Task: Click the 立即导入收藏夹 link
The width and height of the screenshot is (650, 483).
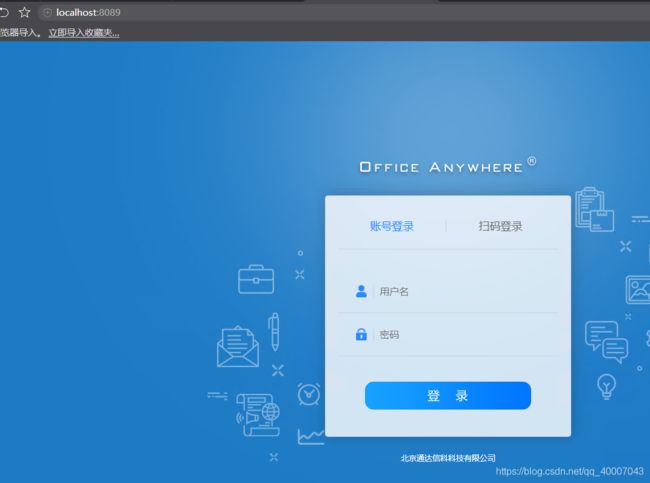Action: 84,33
